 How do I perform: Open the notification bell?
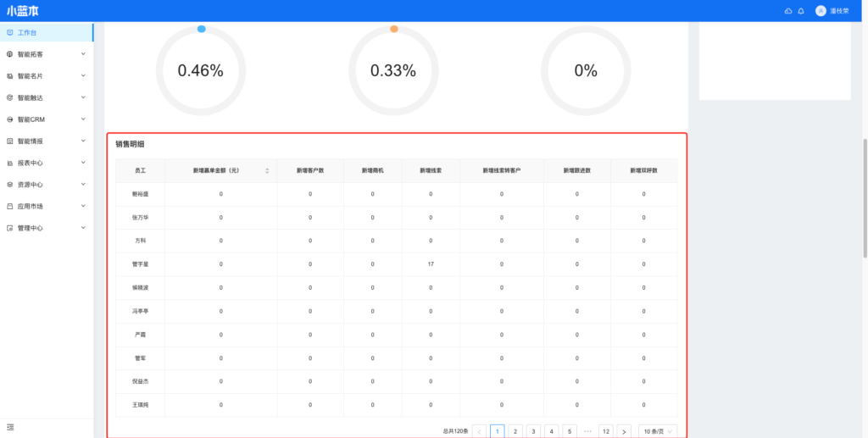tap(801, 11)
